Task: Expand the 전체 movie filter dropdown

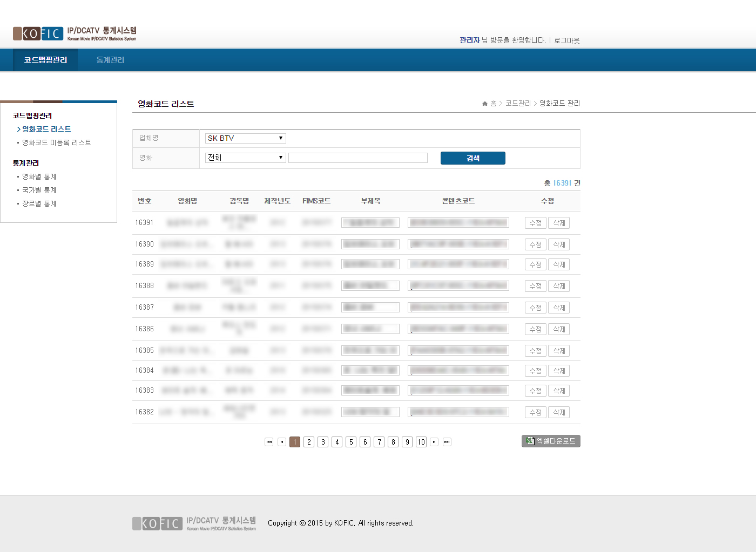Action: (x=245, y=158)
